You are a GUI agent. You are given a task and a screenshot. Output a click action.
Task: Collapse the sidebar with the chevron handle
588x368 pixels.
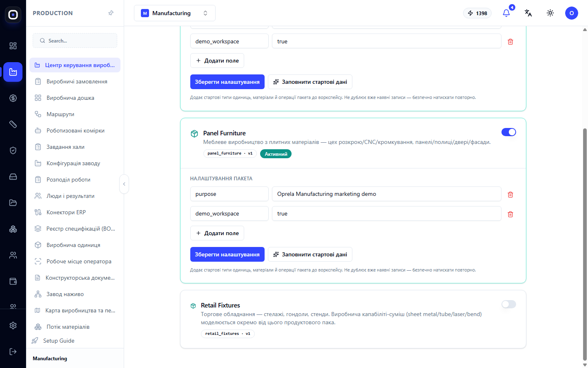(x=124, y=184)
